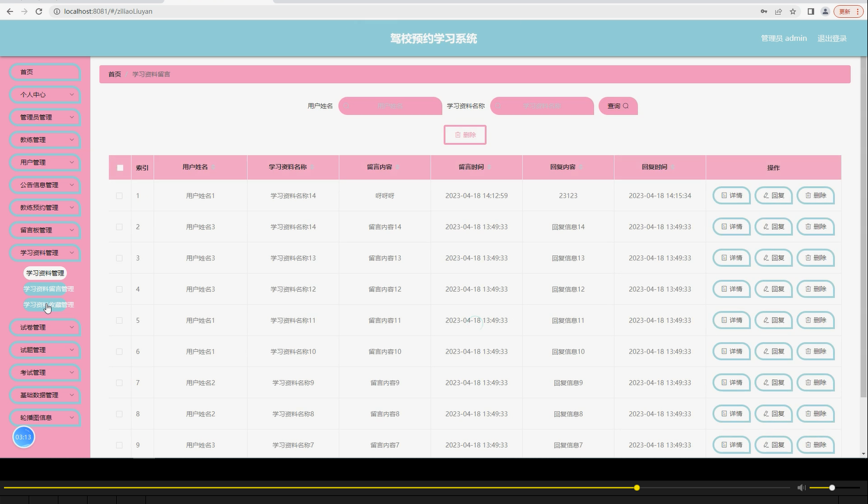Collapse the 学习资料管理 sidebar menu

(x=45, y=252)
